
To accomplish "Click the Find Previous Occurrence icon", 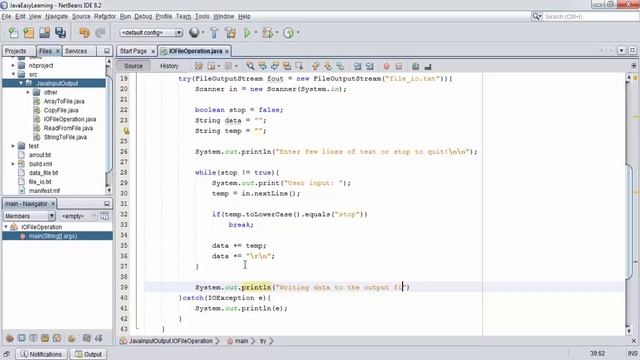I will click(x=262, y=66).
